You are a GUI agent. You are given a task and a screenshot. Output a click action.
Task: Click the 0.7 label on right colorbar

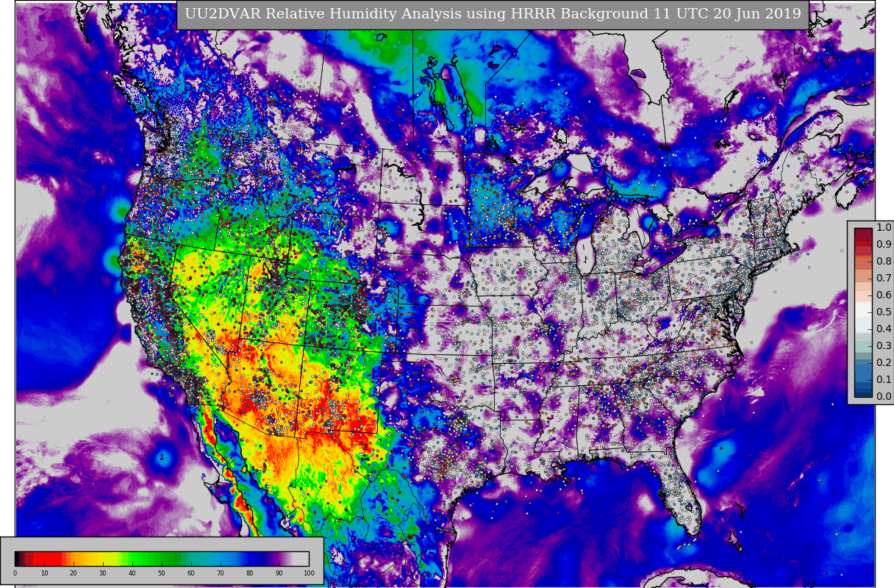884,278
